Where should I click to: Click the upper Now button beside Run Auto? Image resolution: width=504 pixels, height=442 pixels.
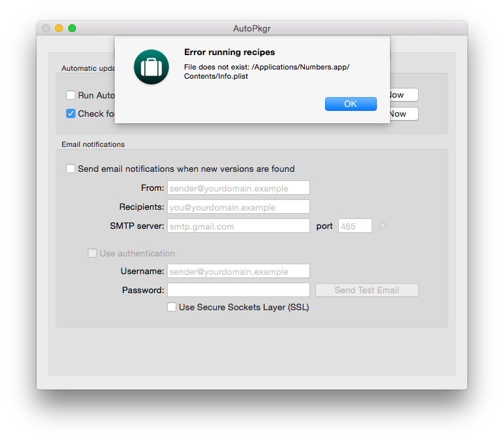(404, 95)
